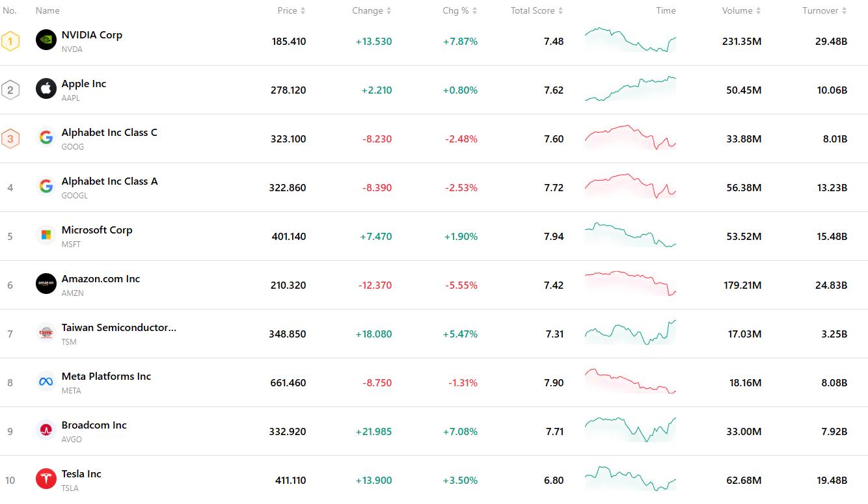Click the Taiwan Semiconductor logo icon
Image resolution: width=868 pixels, height=504 pixels.
pos(46,333)
